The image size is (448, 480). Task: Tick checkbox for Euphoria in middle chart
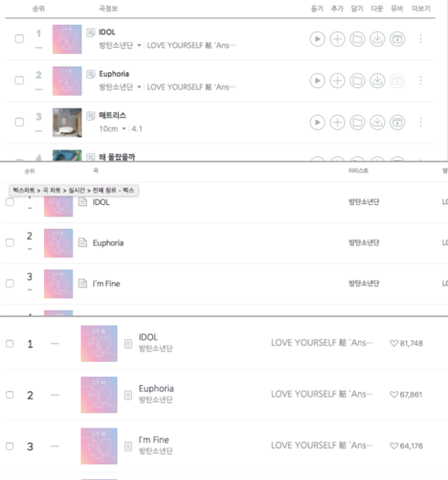(x=10, y=243)
